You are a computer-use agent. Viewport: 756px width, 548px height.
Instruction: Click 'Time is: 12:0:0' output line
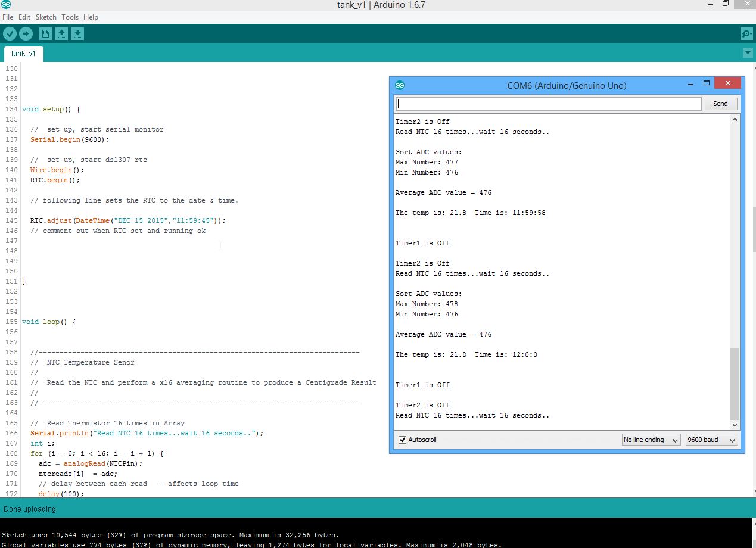pos(506,354)
